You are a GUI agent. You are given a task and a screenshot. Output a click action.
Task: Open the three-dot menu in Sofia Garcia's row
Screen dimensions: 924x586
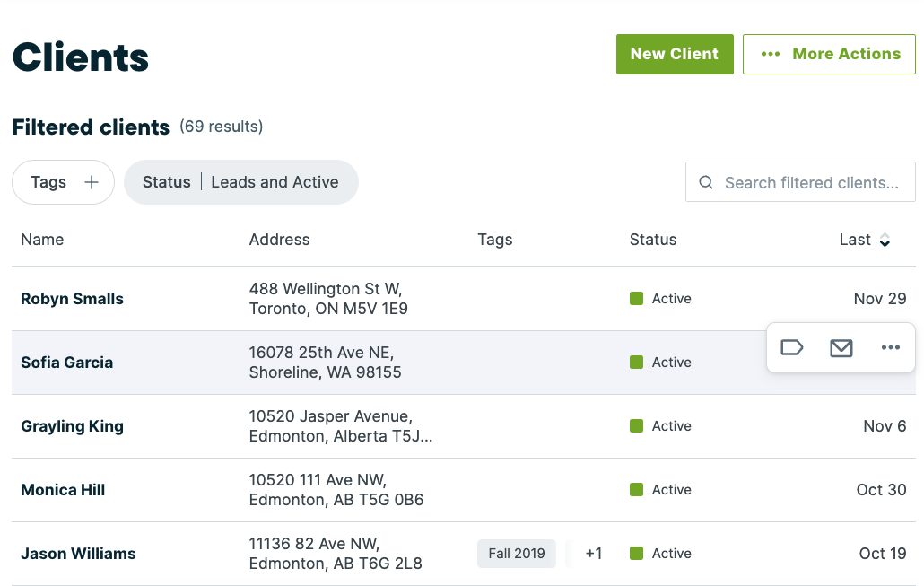point(890,348)
